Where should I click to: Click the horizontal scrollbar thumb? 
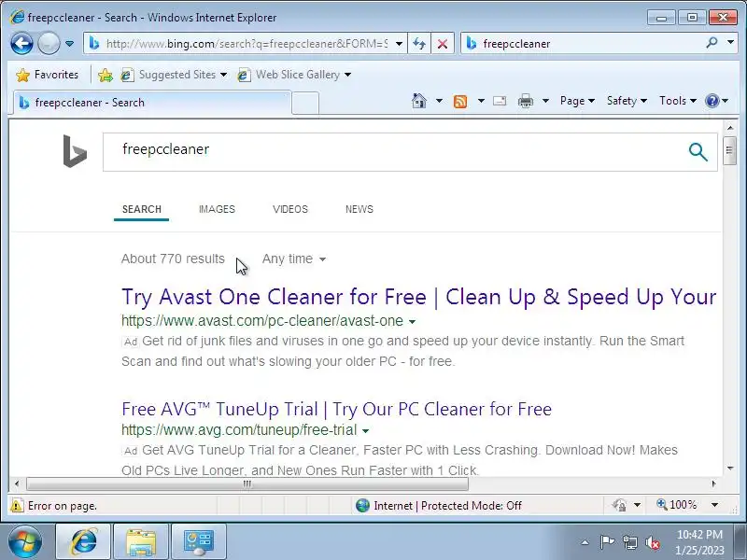247,483
